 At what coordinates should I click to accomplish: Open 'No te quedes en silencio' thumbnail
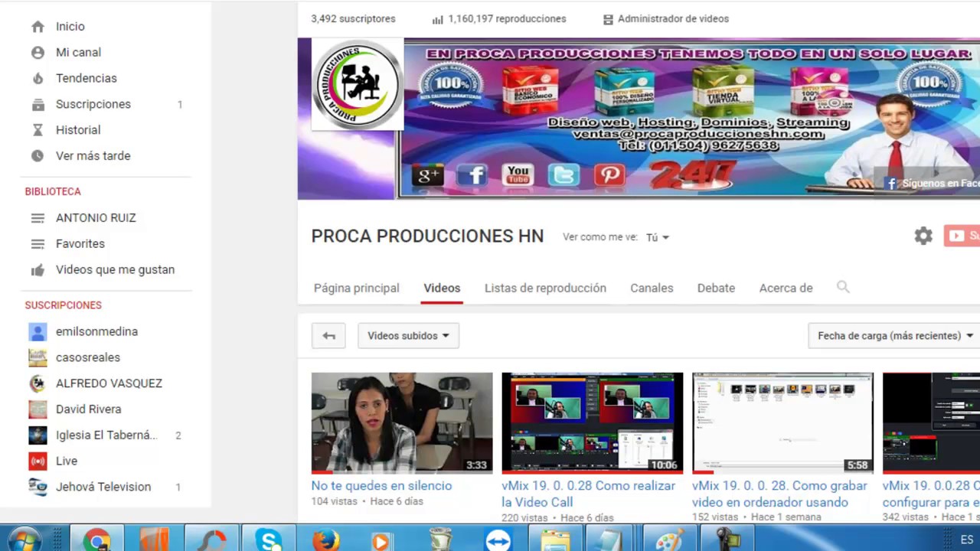tap(402, 422)
